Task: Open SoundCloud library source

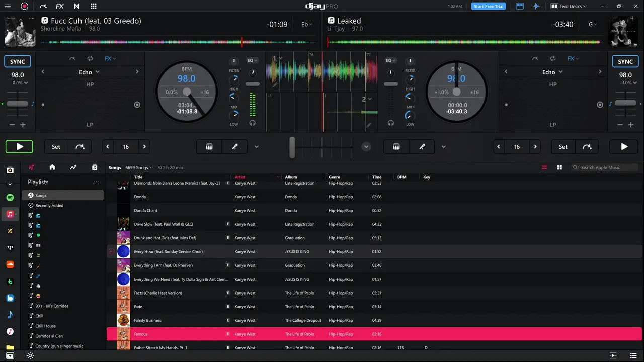Action: (x=10, y=264)
